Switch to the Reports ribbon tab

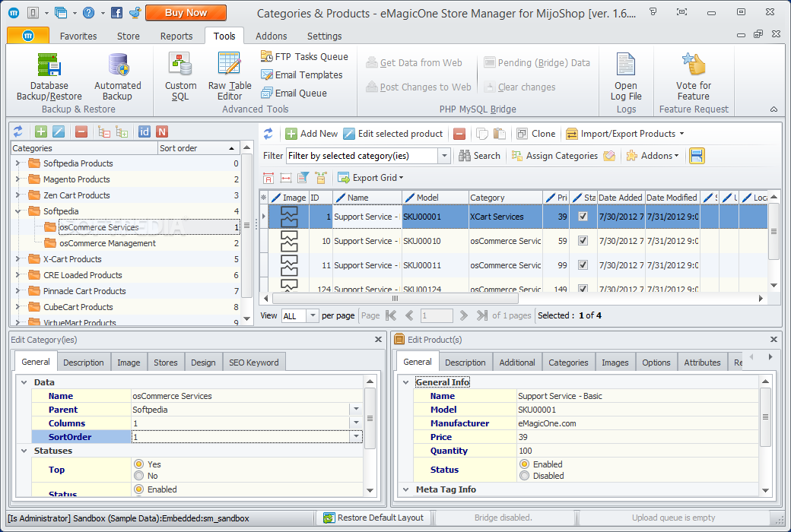(x=176, y=36)
